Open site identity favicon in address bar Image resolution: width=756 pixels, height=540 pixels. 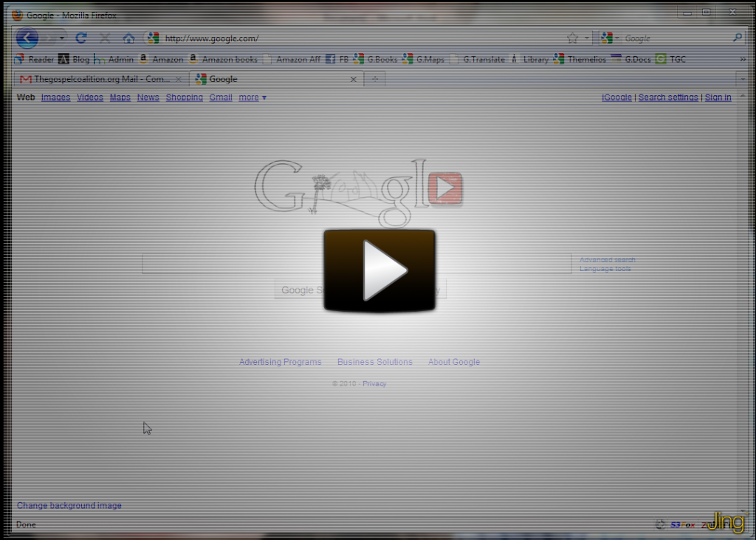click(x=153, y=38)
